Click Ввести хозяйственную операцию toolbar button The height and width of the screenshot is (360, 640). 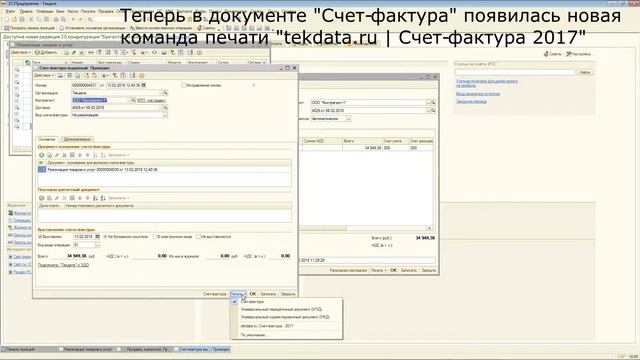161,28
